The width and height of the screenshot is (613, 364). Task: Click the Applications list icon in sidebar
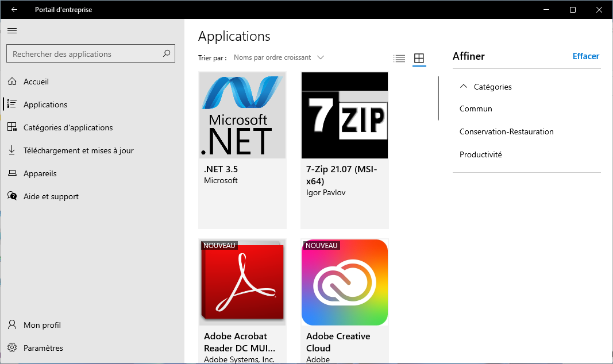[12, 104]
